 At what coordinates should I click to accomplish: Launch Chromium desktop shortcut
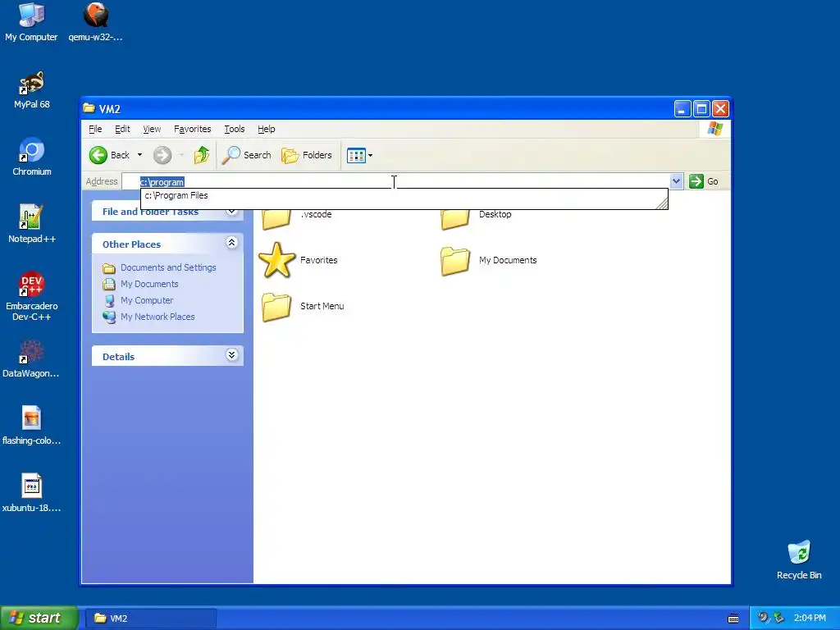pyautogui.click(x=32, y=157)
